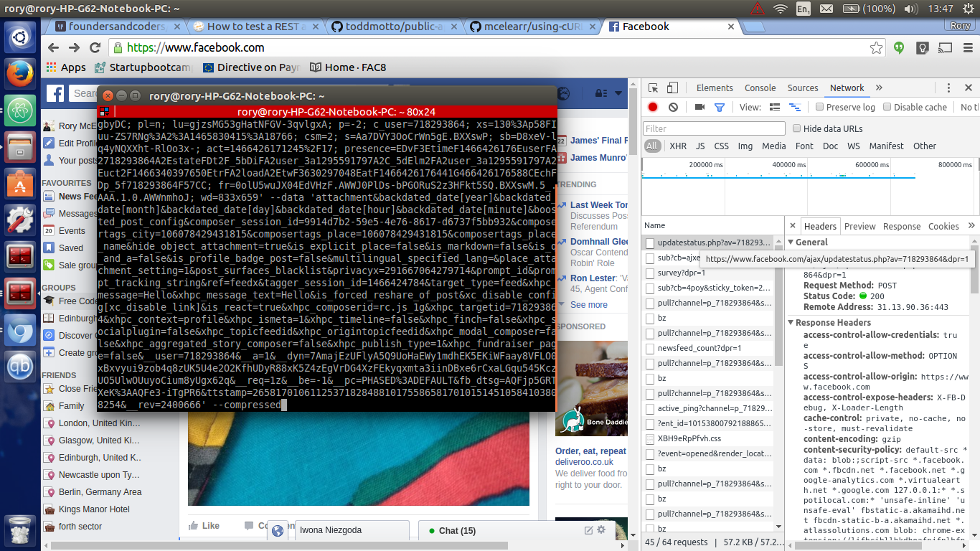The image size is (980, 551).
Task: Tick the checkbox beside active_ping request
Action: 650,408
